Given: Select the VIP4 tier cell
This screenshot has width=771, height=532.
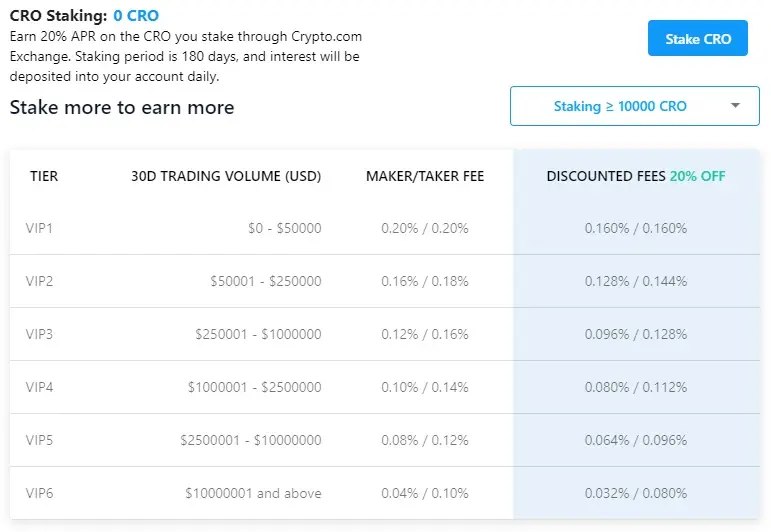Looking at the screenshot, I should 39,387.
